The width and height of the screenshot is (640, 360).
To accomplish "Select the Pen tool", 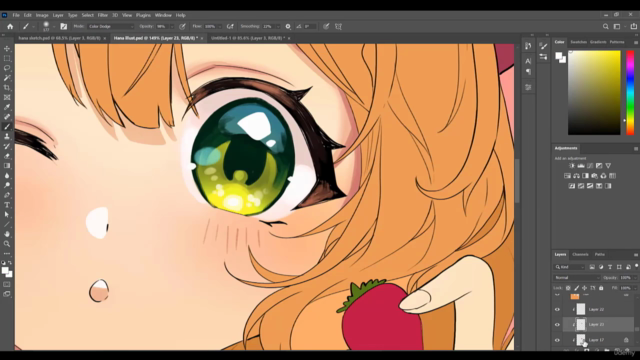I will 7,196.
